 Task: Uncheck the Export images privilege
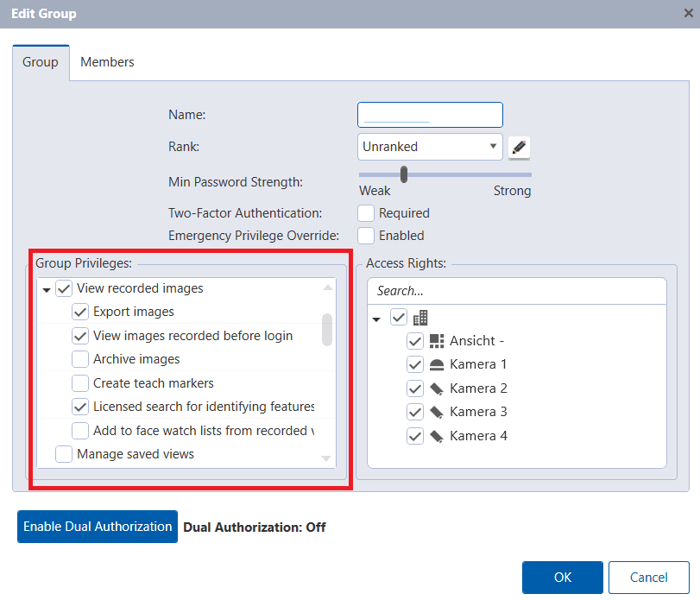80,312
